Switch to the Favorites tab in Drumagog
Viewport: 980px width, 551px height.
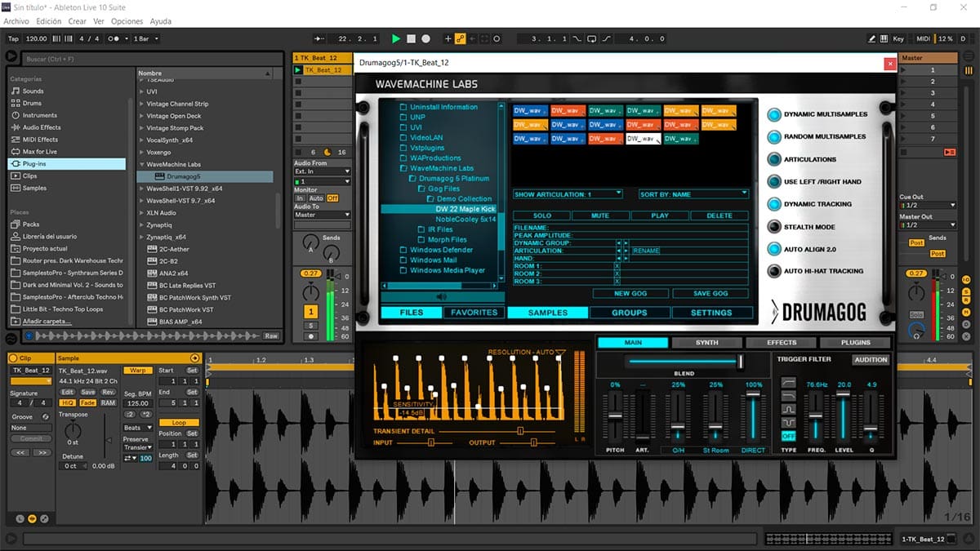pyautogui.click(x=474, y=313)
